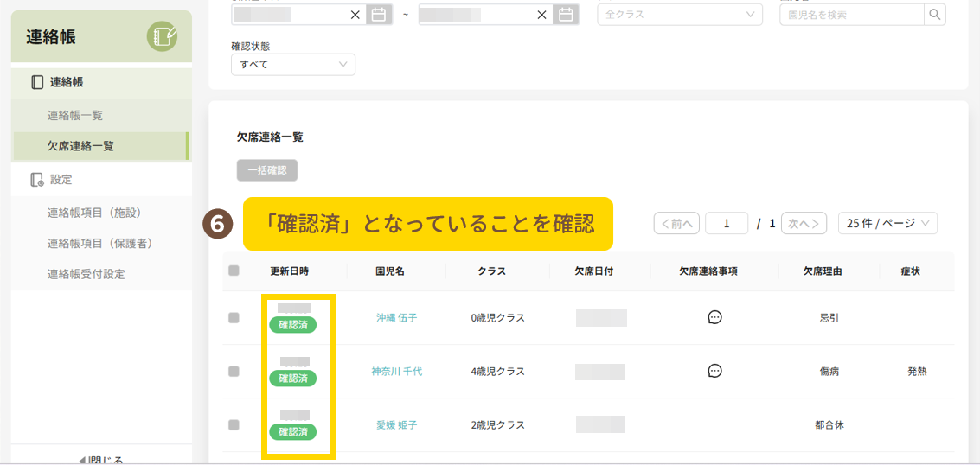Viewport: 980px width, 465px height.
Task: Open calendar picker for start date
Action: [x=379, y=15]
